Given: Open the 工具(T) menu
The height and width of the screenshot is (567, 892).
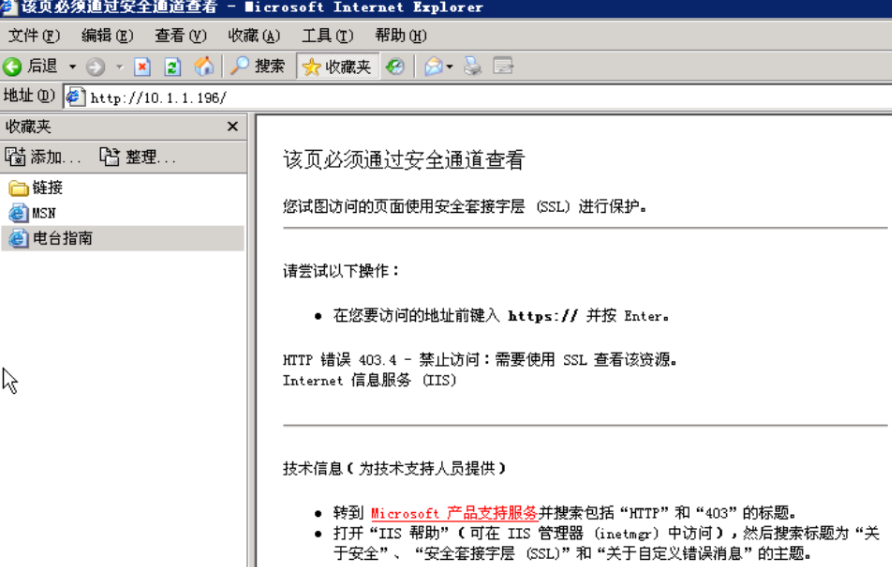Looking at the screenshot, I should pos(327,36).
